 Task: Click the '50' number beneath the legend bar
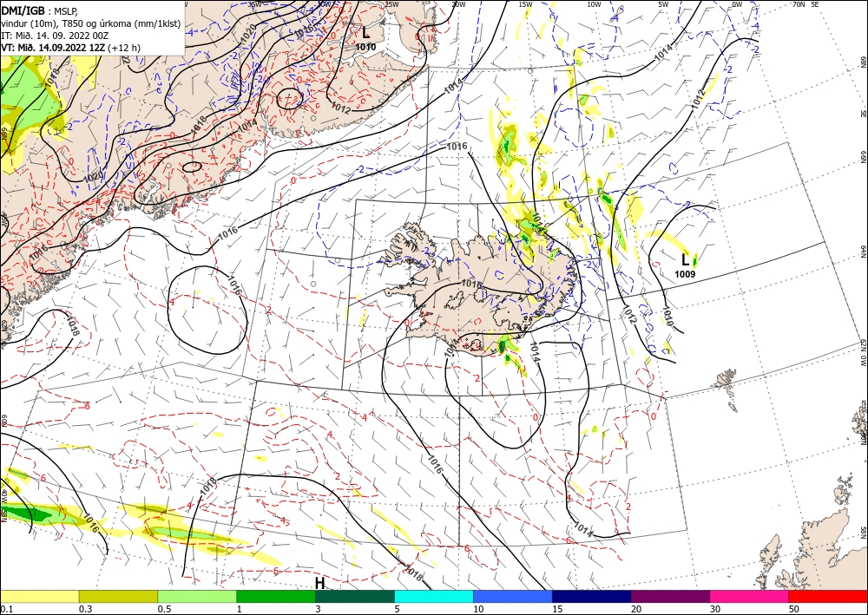click(x=794, y=609)
